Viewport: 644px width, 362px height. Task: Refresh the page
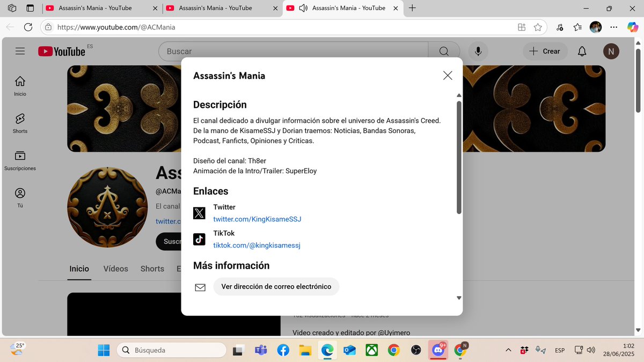coord(28,27)
